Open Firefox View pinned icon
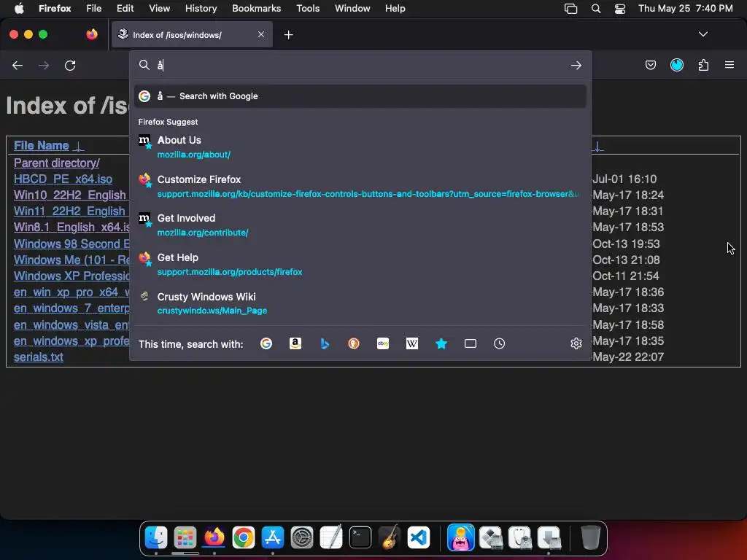747x560 pixels. (92, 34)
